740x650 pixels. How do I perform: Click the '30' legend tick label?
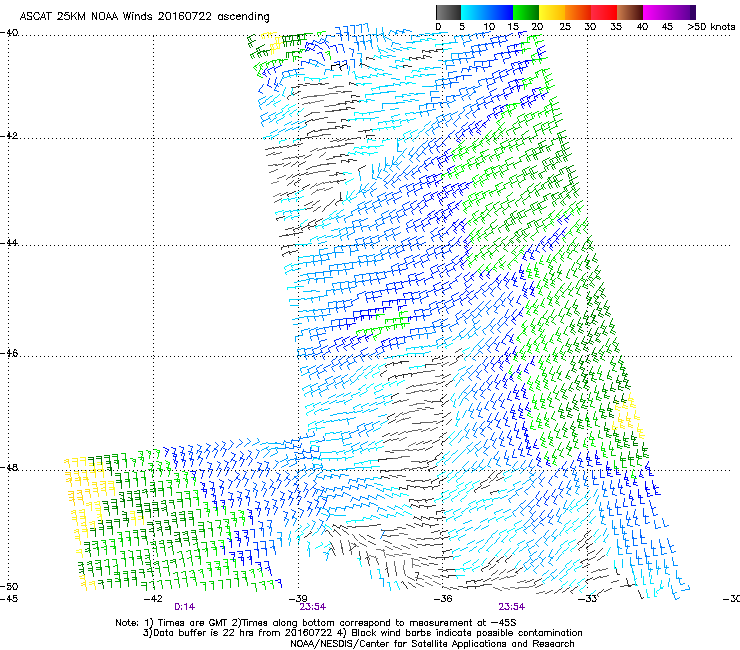(x=590, y=26)
